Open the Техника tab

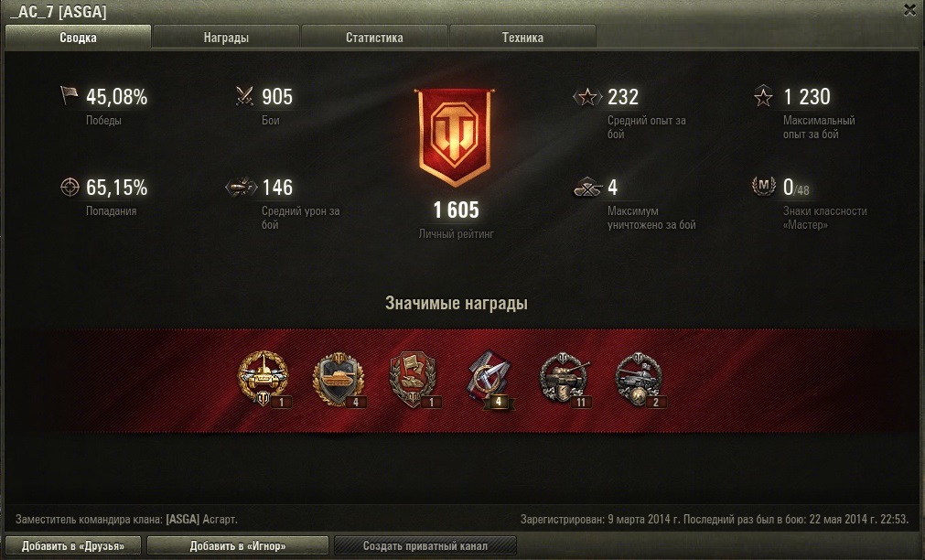(522, 38)
